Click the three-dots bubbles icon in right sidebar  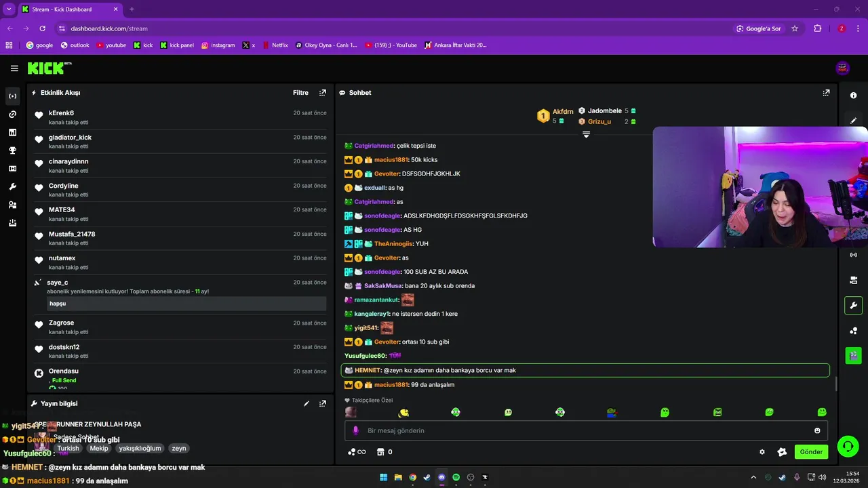[x=853, y=330]
